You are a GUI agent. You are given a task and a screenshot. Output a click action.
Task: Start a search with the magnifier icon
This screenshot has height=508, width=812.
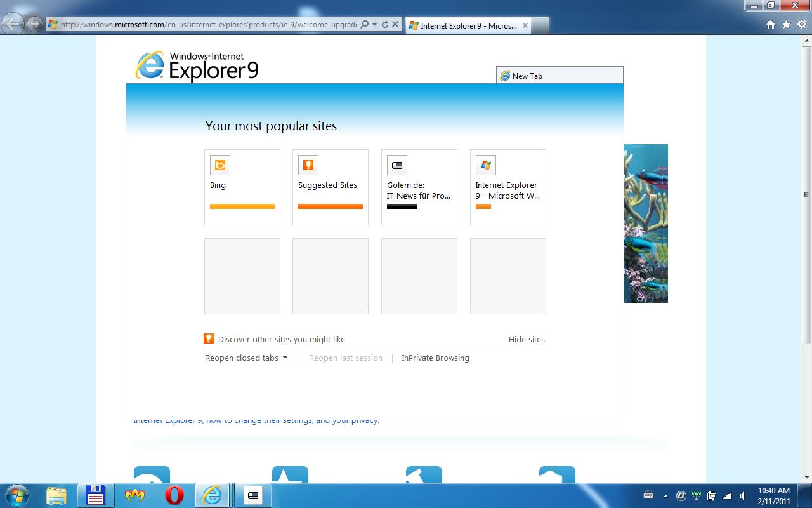(x=363, y=24)
